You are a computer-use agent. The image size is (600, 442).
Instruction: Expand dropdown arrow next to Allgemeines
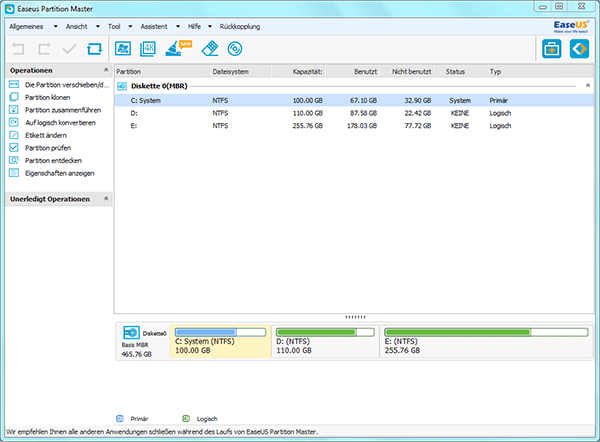[55, 26]
